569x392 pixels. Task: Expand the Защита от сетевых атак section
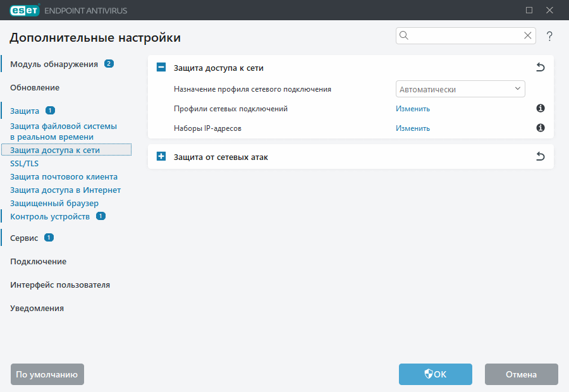point(161,156)
